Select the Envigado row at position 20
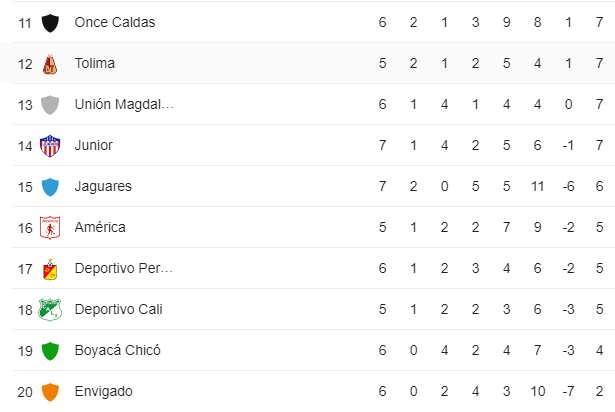This screenshot has height=412, width=615. tap(314, 391)
